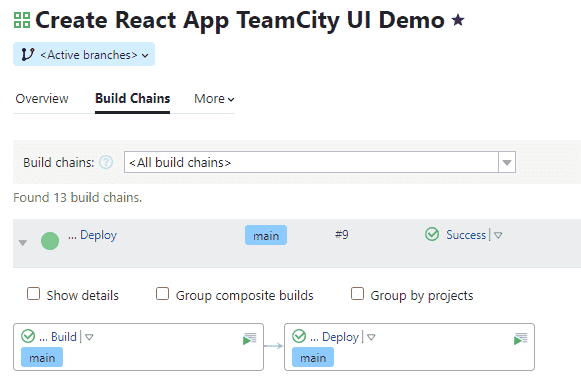Click the green check icon on Build node
This screenshot has height=392, width=581.
(28, 336)
